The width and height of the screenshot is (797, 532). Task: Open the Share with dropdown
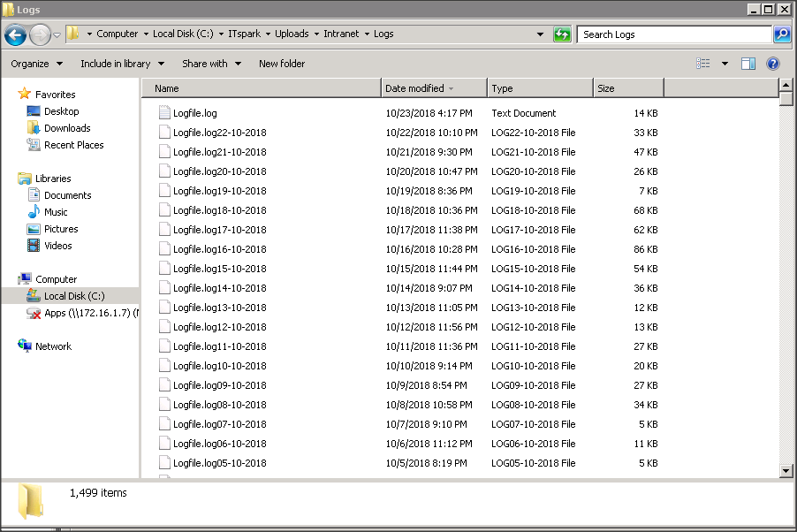211,64
